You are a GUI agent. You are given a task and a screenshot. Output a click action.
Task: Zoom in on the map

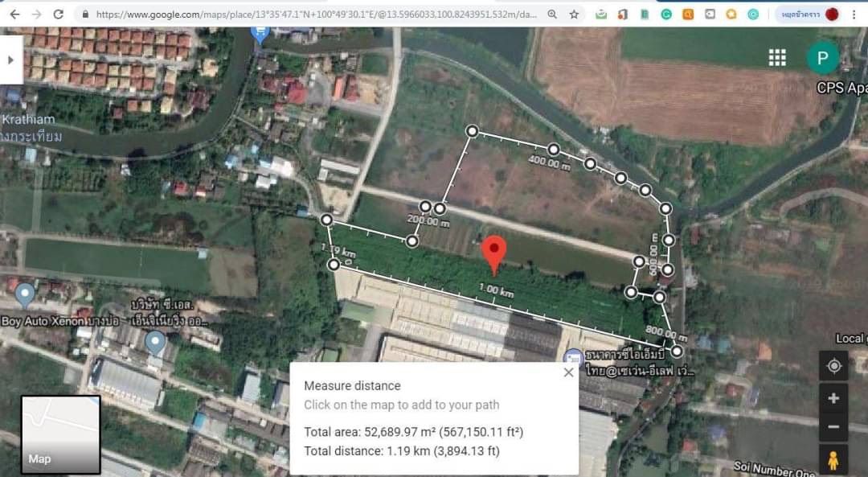click(x=833, y=398)
